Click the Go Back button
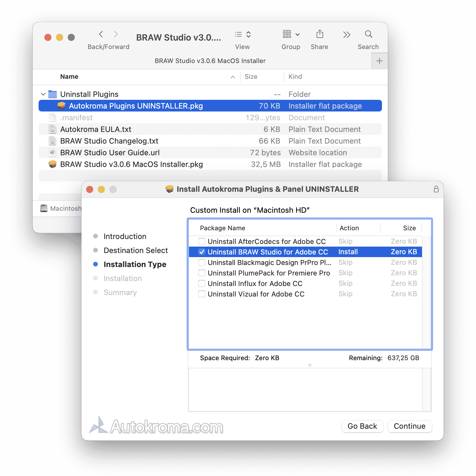Viewport: 476px width, 476px height. coord(362,426)
